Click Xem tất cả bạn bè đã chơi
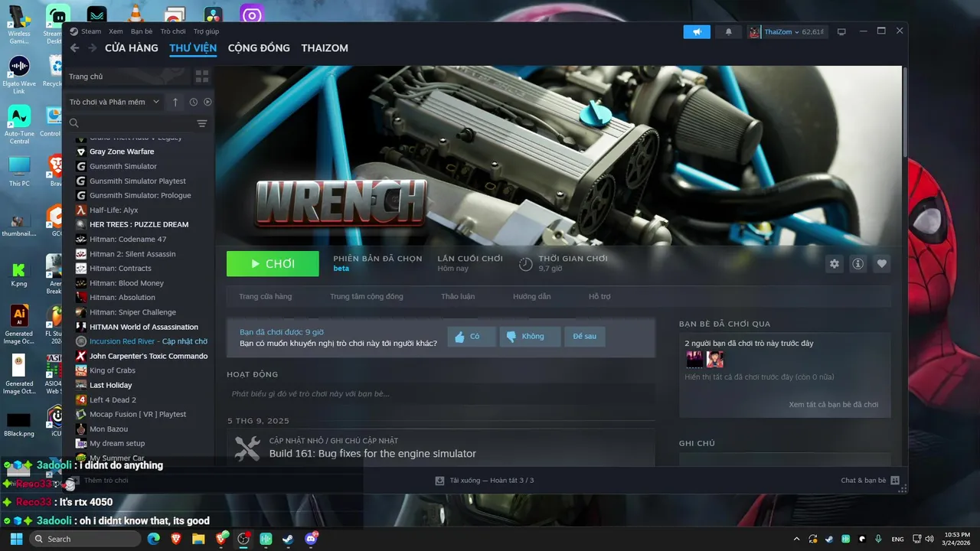 point(833,405)
